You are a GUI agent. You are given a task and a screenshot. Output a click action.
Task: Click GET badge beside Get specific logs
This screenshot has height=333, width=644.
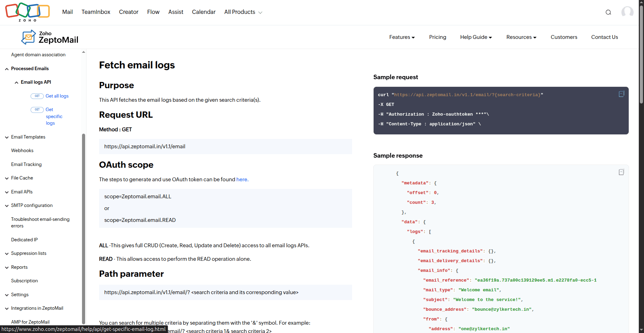click(x=37, y=110)
